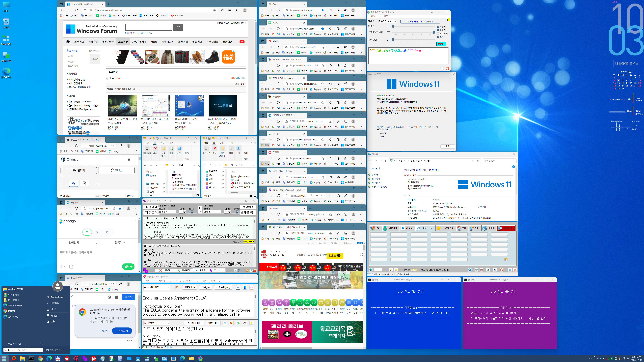The width and height of the screenshot is (644, 362).
Task: Click the 프로그램 및 파일 검색 box in start menu
Action: [23, 350]
